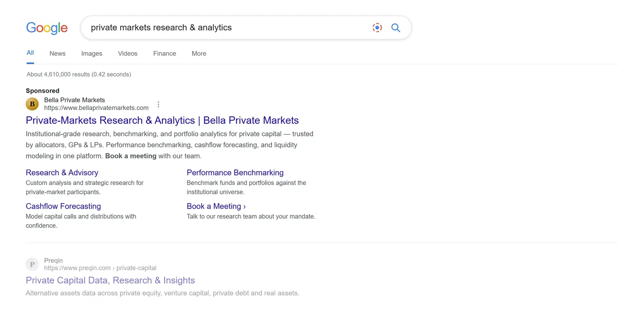Click the Model capital calls description
The width and height of the screenshot is (644, 317).
click(81, 221)
